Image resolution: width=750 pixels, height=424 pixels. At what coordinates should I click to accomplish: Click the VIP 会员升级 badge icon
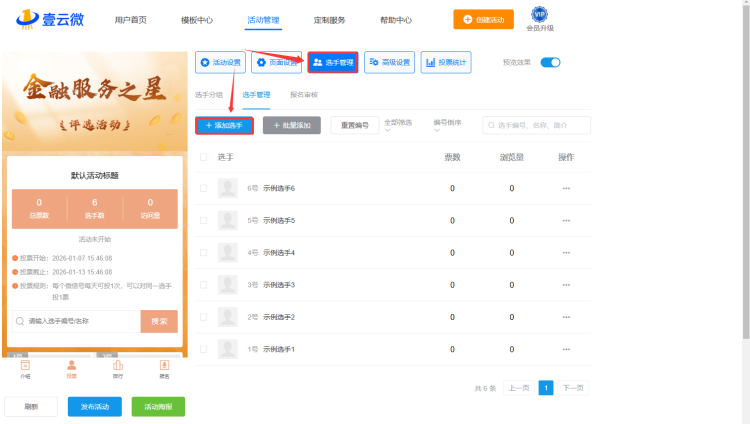[540, 15]
